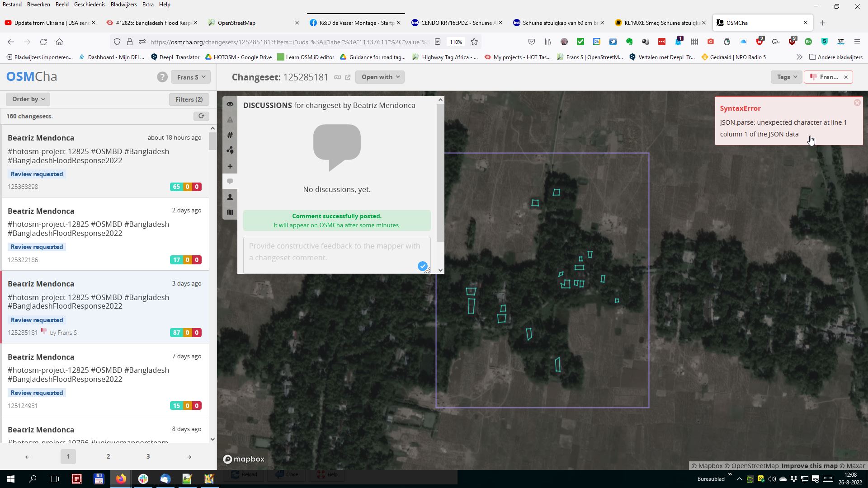The width and height of the screenshot is (868, 488).
Task: Open the suspicious reasons warning tab
Action: pyautogui.click(x=230, y=120)
